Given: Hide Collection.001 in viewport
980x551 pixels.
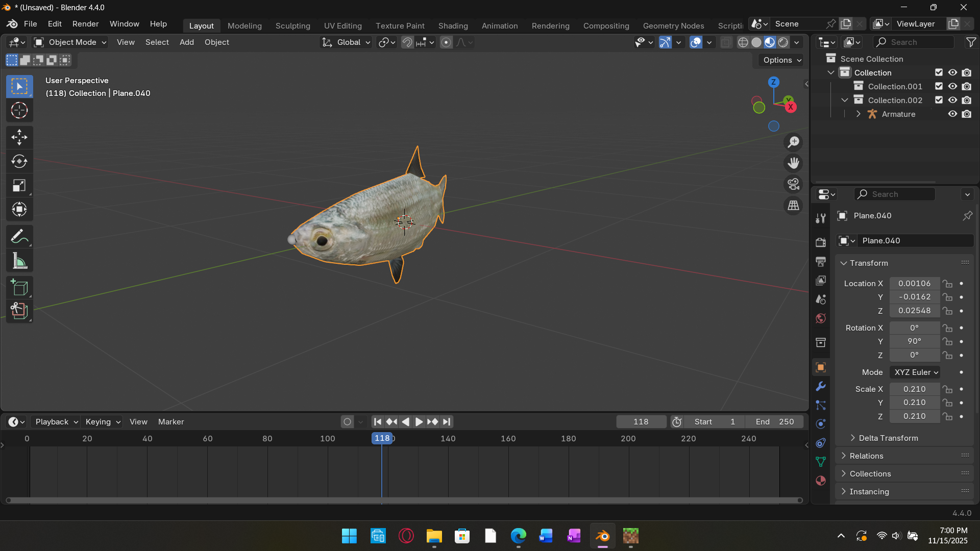Looking at the screenshot, I should click(952, 86).
